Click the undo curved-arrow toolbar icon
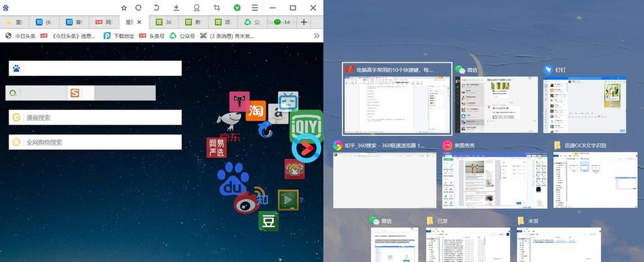Image resolution: width=644 pixels, height=262 pixels. coord(156,8)
